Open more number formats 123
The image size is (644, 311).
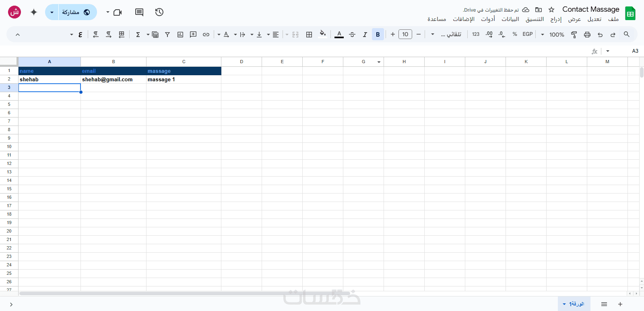476,34
